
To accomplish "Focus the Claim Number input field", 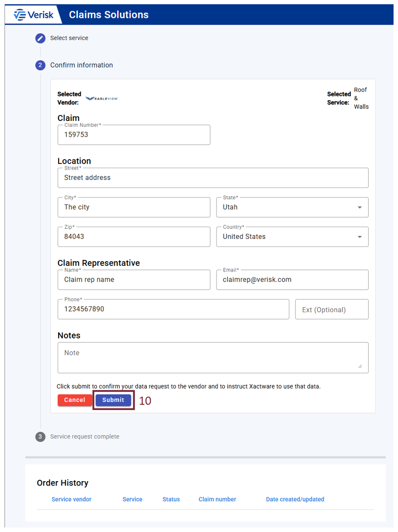I will pyautogui.click(x=134, y=135).
